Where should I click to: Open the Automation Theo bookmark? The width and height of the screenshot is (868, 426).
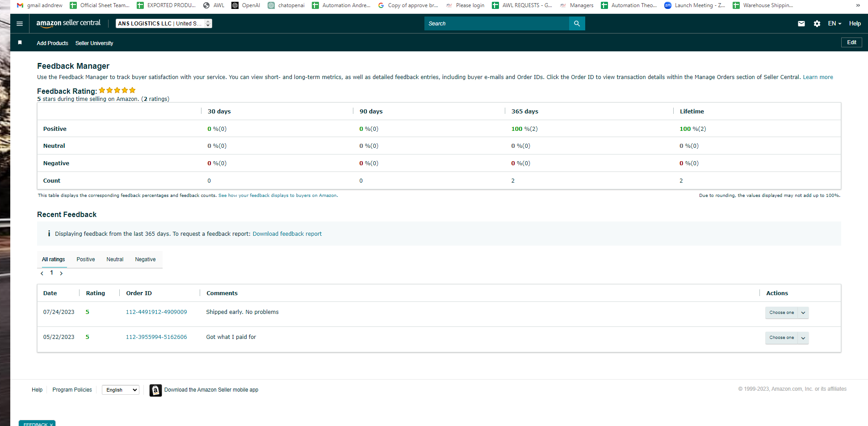point(629,5)
